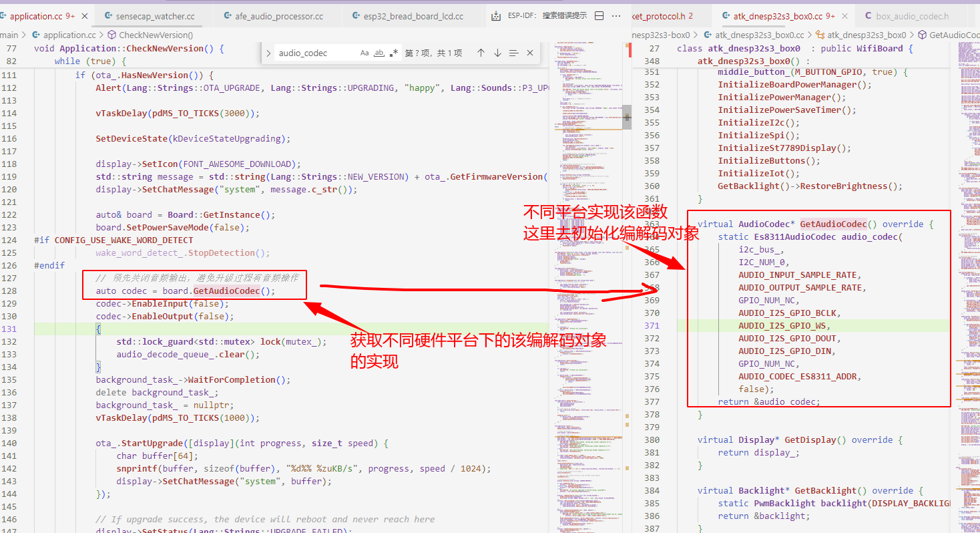This screenshot has width=980, height=533.
Task: Click 'AUDIO_CODEC_ES8311_ADDR,' in right editor
Action: tap(800, 377)
